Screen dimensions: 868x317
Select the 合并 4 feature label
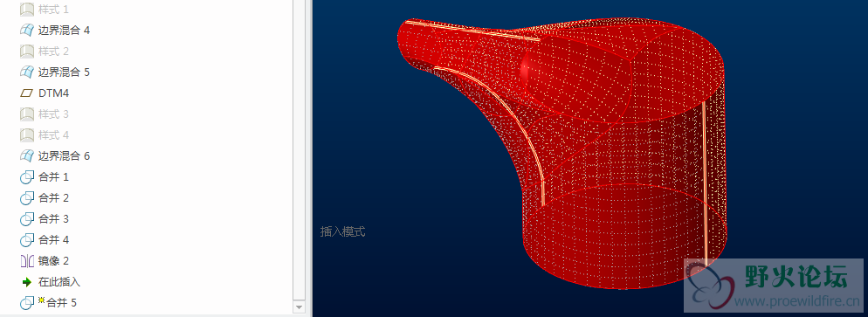(53, 240)
